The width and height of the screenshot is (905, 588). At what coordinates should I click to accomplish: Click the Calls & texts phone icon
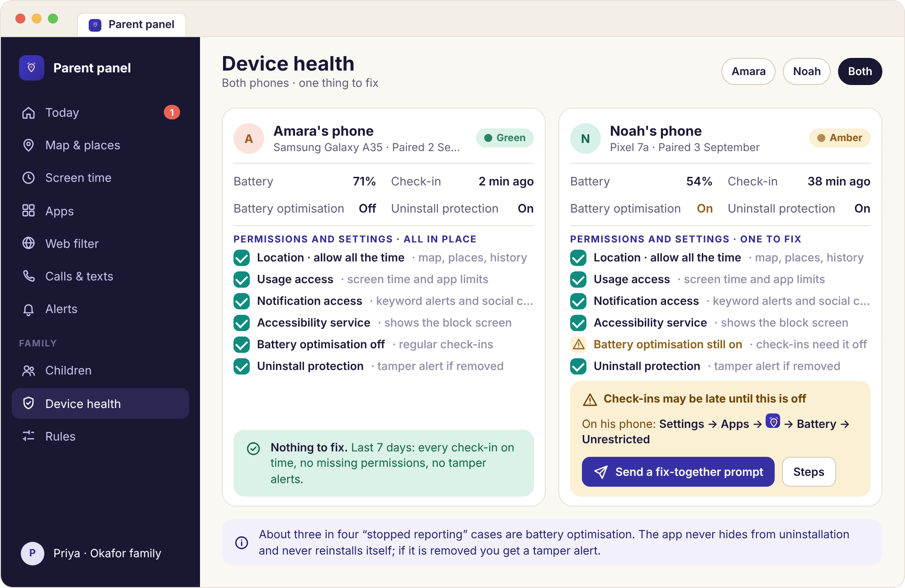click(29, 276)
